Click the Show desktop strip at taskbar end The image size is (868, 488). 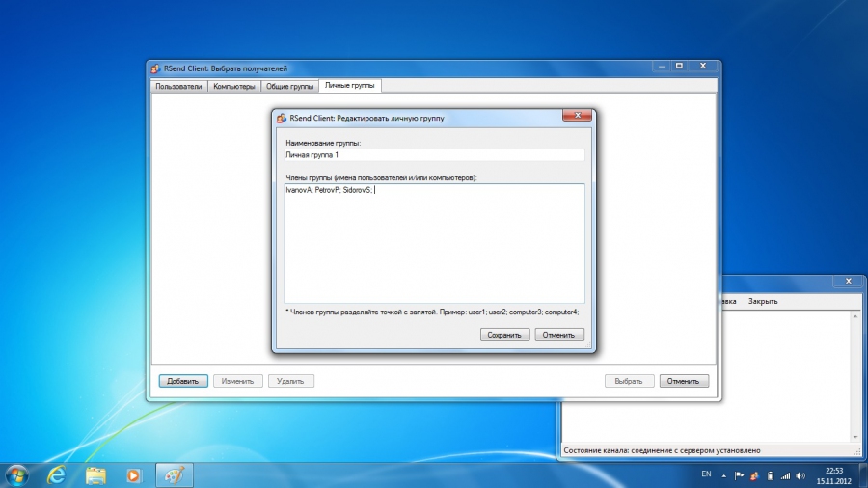pos(863,475)
